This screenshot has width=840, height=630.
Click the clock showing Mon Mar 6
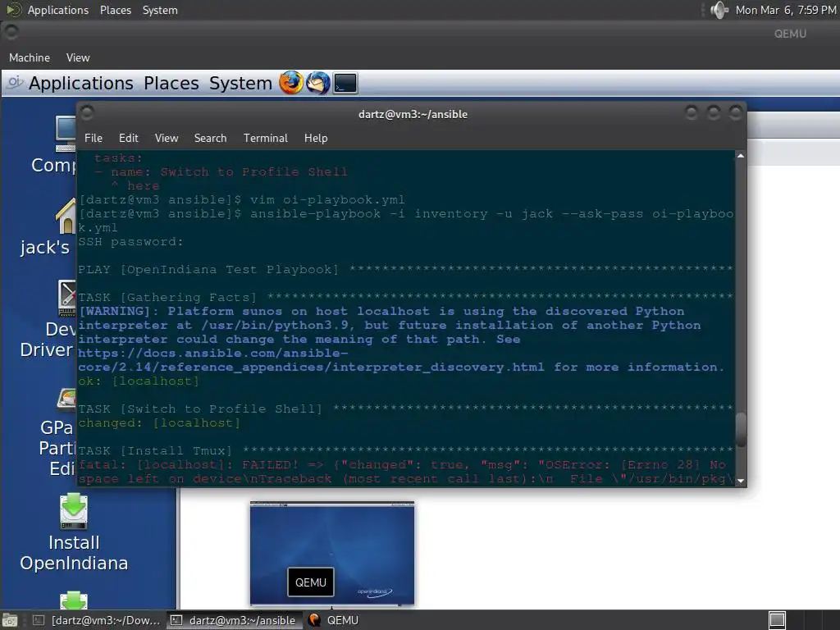[786, 10]
